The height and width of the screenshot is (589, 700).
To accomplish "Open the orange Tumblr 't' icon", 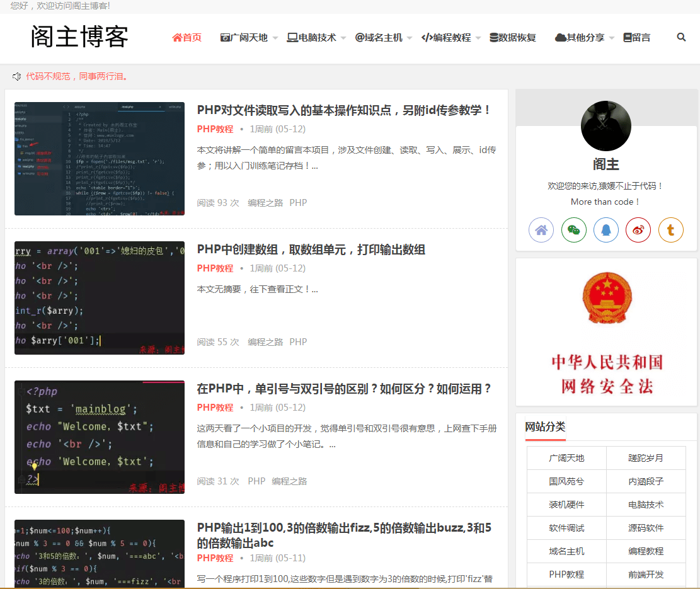I will 671,230.
